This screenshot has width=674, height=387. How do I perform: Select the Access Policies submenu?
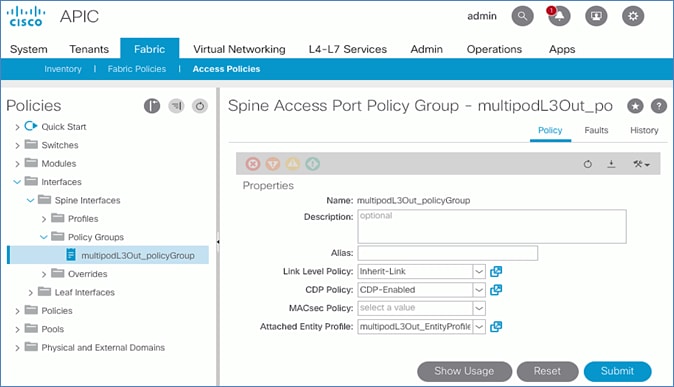pos(226,69)
